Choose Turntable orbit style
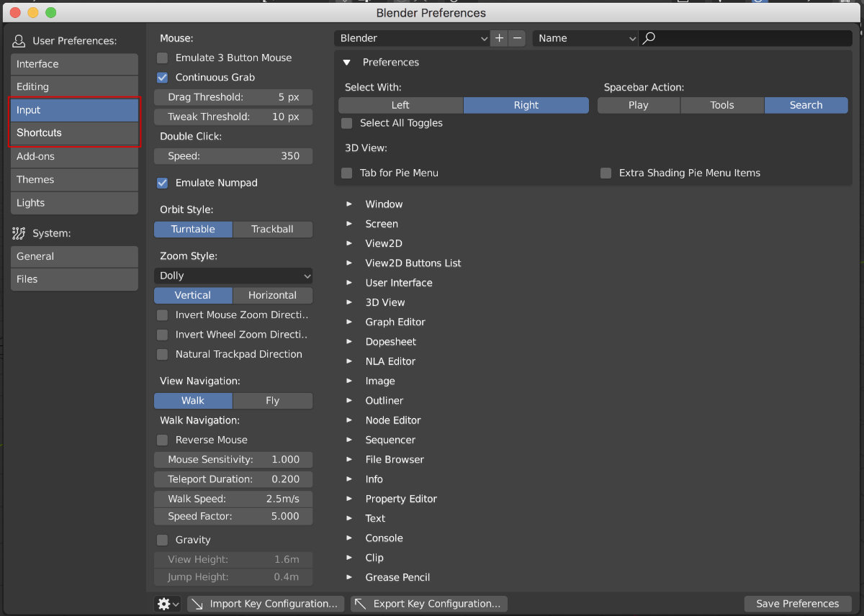Image resolution: width=864 pixels, height=616 pixels. 194,230
